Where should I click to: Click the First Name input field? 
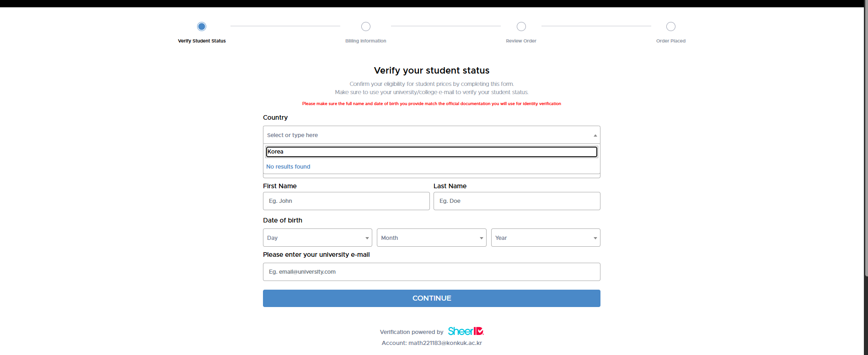click(x=346, y=201)
